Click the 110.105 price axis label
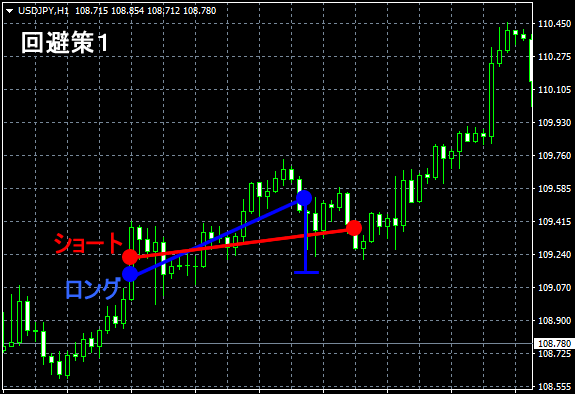Image resolution: width=575 pixels, height=394 pixels. click(x=554, y=90)
